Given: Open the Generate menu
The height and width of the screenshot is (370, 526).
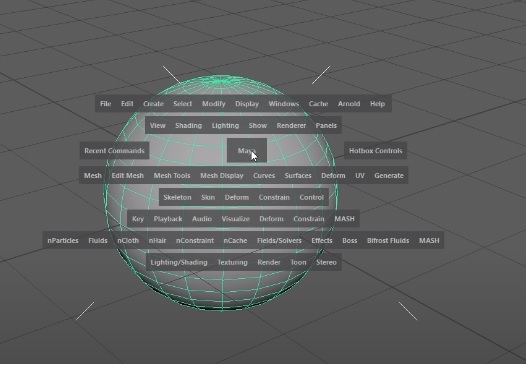Looking at the screenshot, I should [x=389, y=175].
